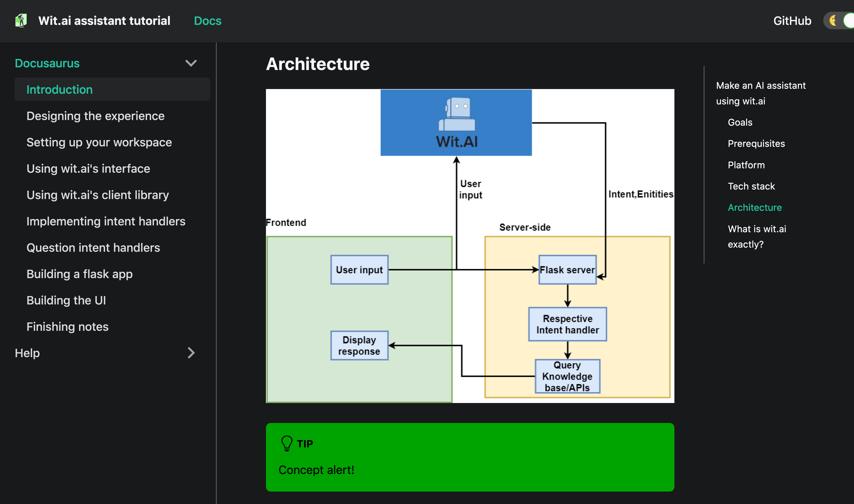Open Designing the experience page

95,116
